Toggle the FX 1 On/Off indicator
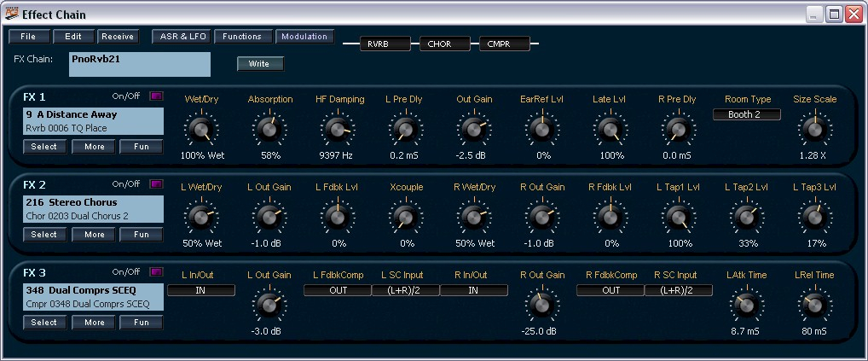868x361 pixels. click(x=156, y=96)
